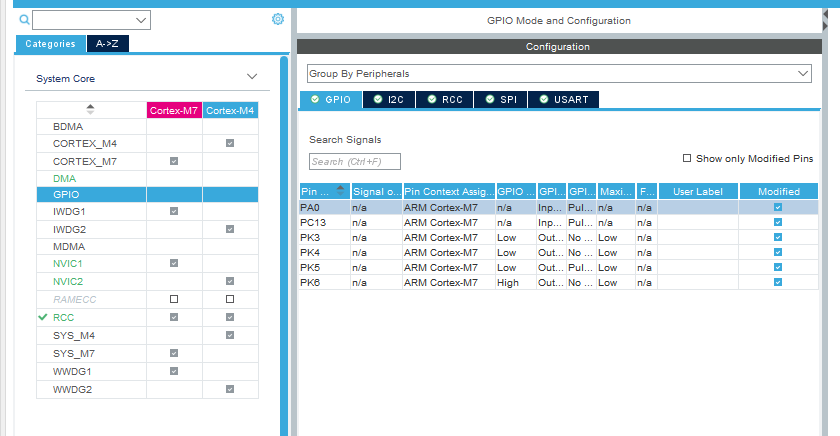Select the PA0 pin row
This screenshot has height=436, width=840.
pyautogui.click(x=558, y=207)
